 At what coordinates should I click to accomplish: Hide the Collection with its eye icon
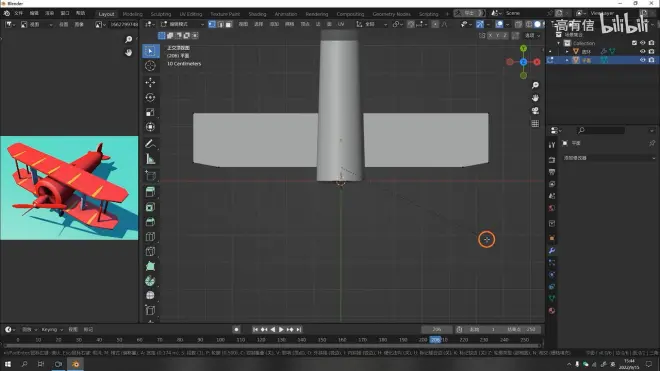pyautogui.click(x=642, y=43)
